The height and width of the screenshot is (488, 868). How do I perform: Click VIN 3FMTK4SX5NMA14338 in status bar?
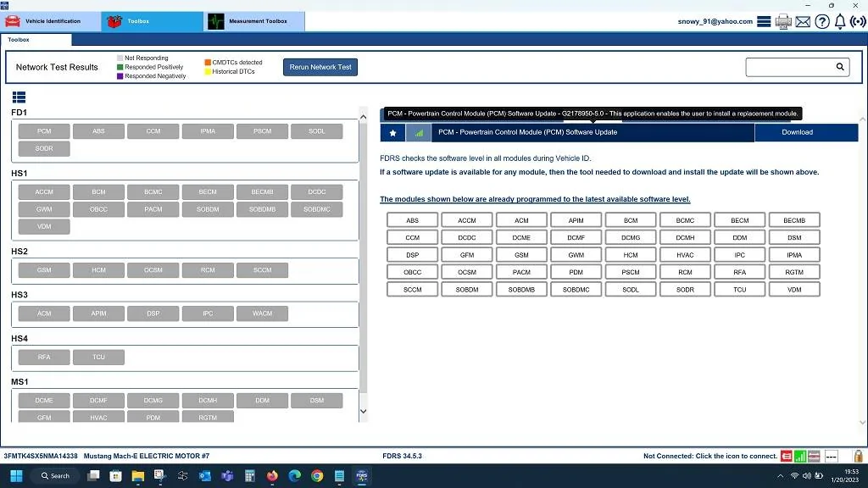click(41, 456)
